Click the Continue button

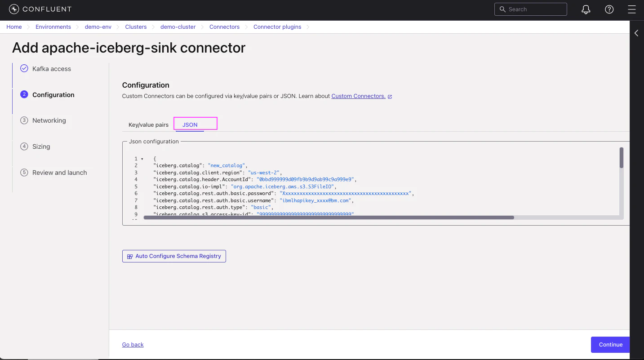pos(610,345)
